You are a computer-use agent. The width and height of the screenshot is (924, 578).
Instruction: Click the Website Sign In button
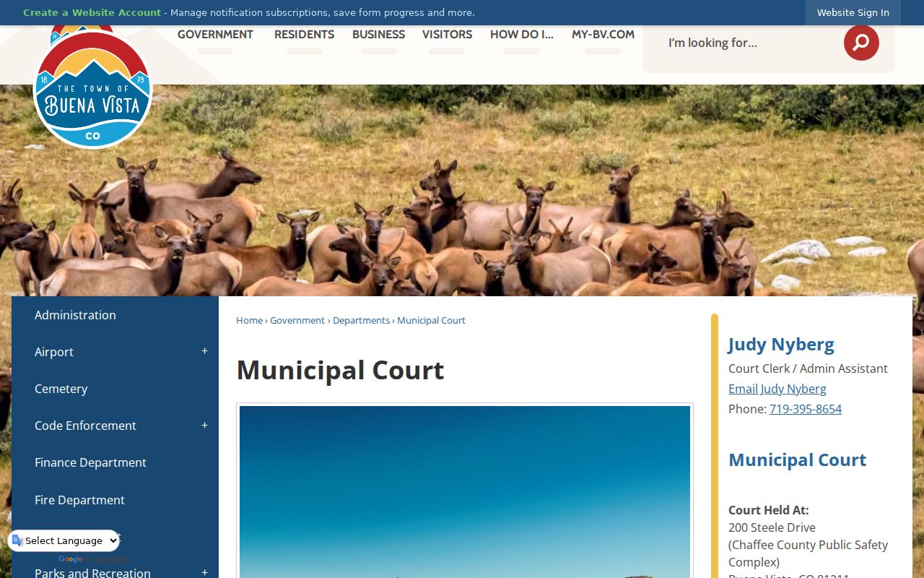point(853,12)
